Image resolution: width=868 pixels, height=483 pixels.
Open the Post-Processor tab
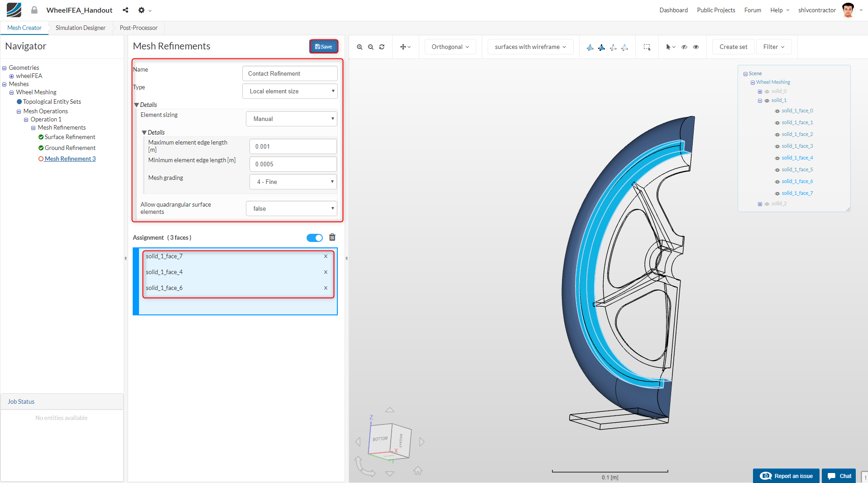[x=139, y=28]
